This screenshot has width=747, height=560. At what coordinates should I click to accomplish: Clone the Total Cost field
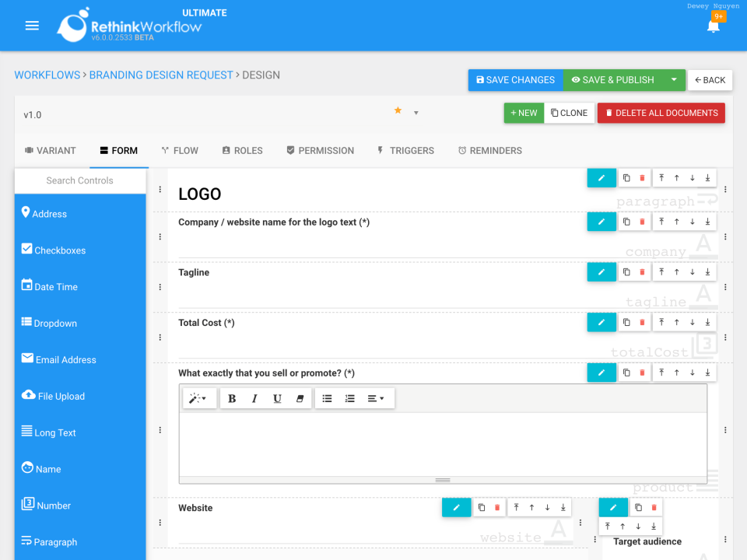(626, 321)
